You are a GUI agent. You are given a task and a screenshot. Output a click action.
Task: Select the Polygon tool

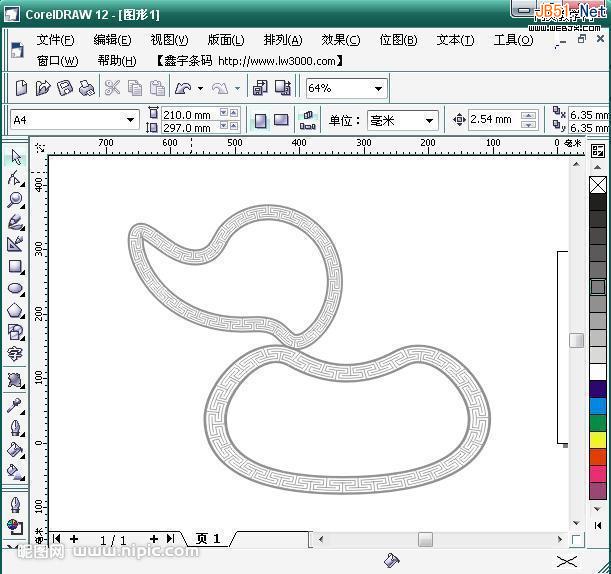click(15, 310)
